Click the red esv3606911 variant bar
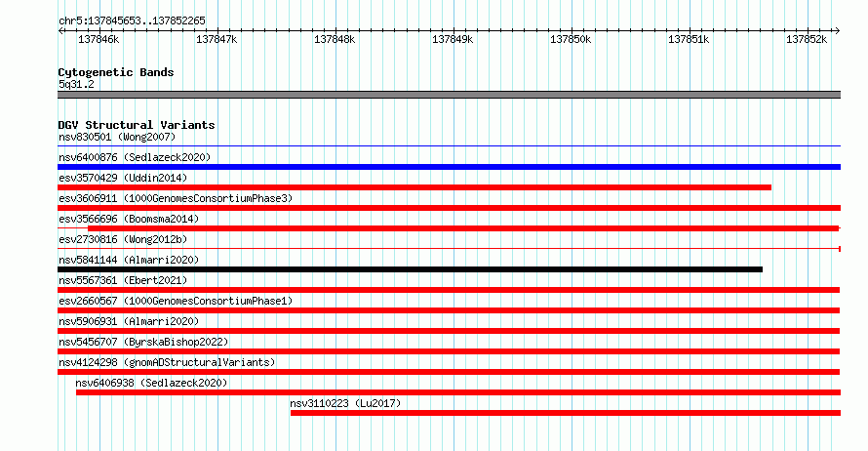This screenshot has width=868, height=451. point(449,208)
